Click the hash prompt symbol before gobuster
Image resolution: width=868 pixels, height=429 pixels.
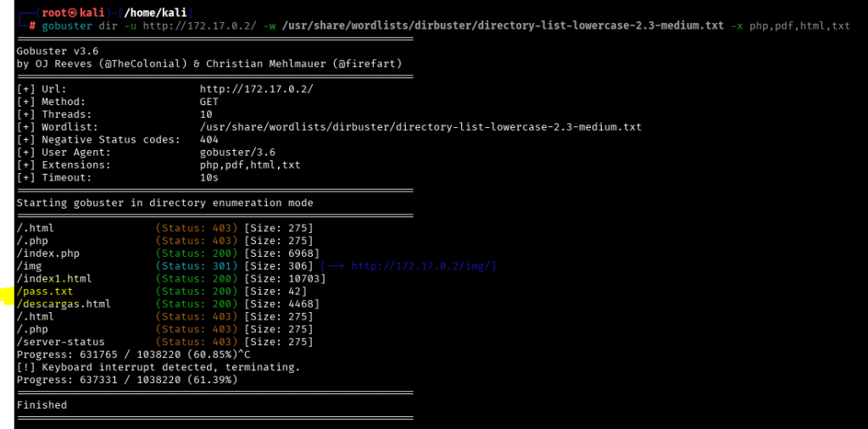[x=31, y=25]
